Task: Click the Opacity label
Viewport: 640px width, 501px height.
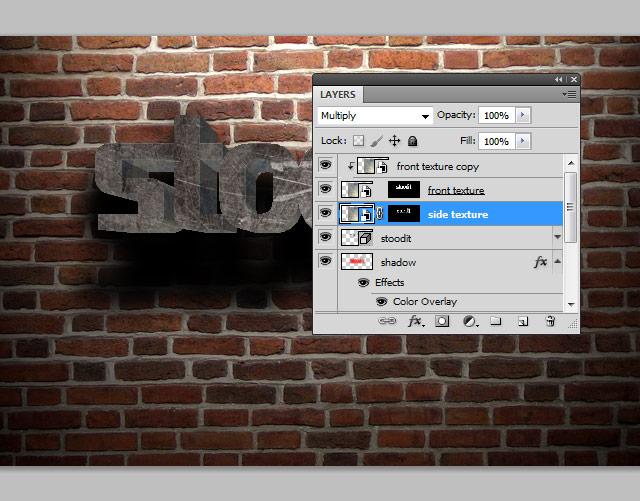Action: (456, 115)
